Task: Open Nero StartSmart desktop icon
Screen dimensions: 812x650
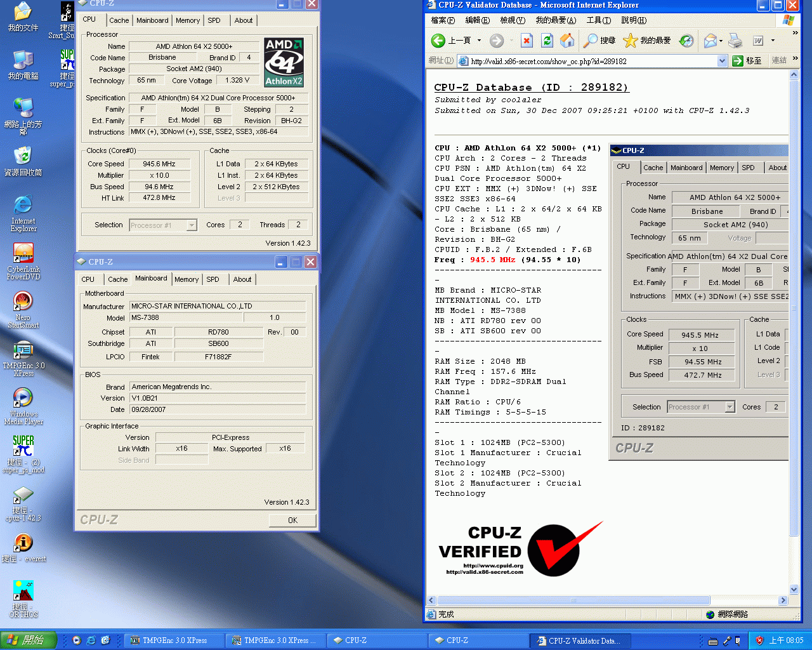Action: (x=23, y=309)
